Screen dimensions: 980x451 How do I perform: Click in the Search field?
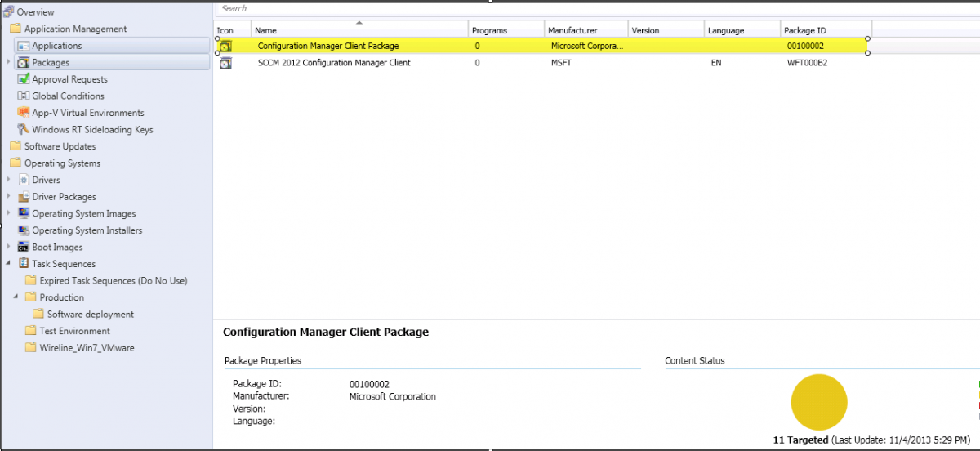click(x=596, y=8)
